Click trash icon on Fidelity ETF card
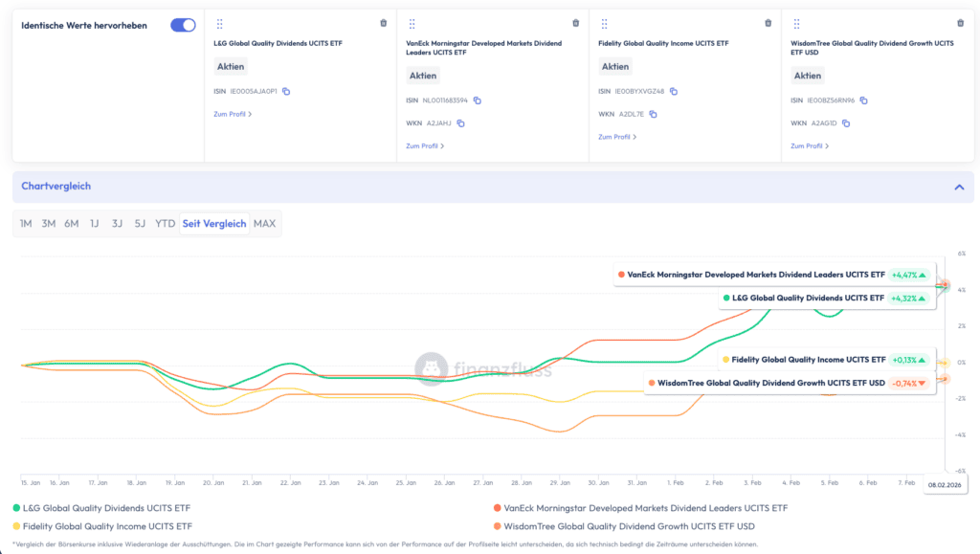The height and width of the screenshot is (554, 980). click(768, 23)
